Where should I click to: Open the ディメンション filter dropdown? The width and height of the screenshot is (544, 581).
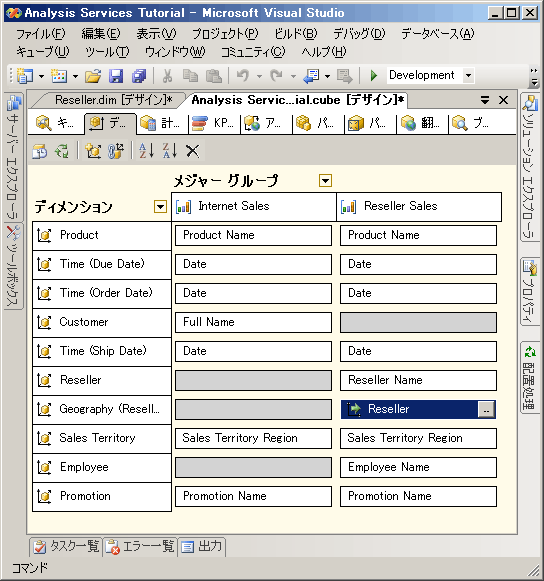pyautogui.click(x=160, y=207)
